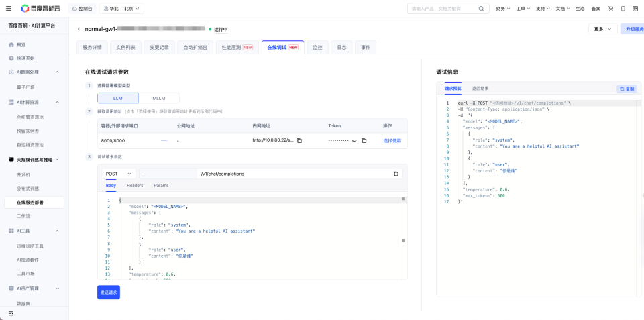Image resolution: width=644 pixels, height=320 pixels.
Task: Copy the internal network address
Action: pos(299,140)
